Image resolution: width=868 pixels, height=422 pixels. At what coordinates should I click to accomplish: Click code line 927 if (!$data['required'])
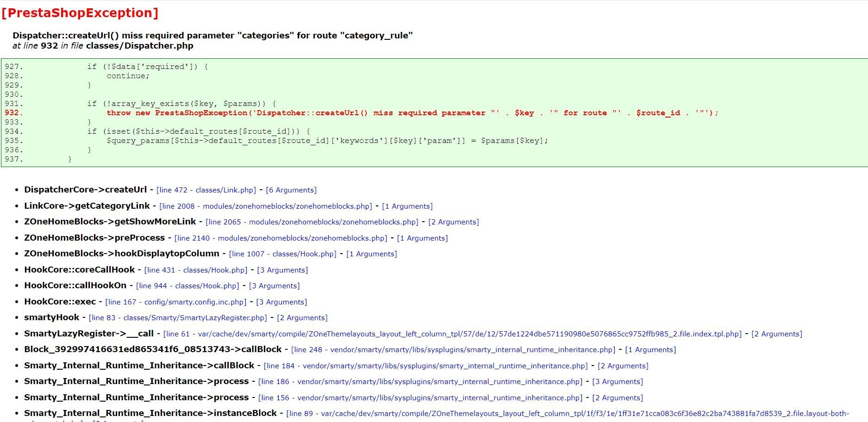point(147,67)
